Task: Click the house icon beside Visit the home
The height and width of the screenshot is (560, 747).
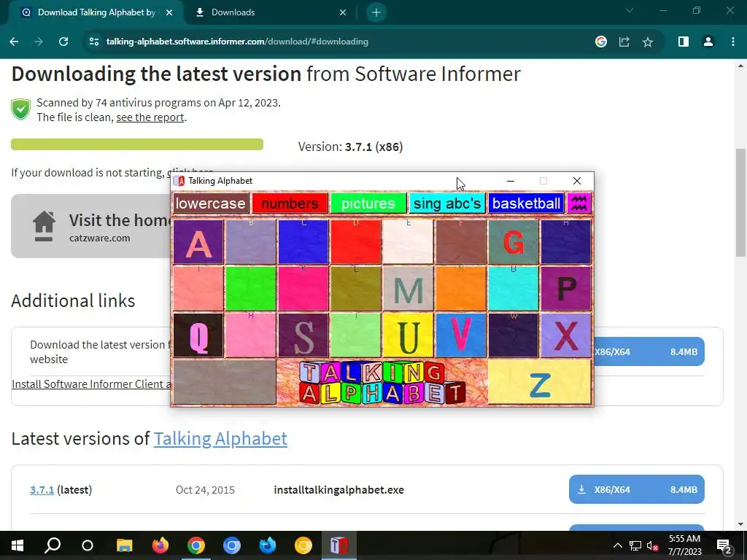Action: (x=44, y=226)
